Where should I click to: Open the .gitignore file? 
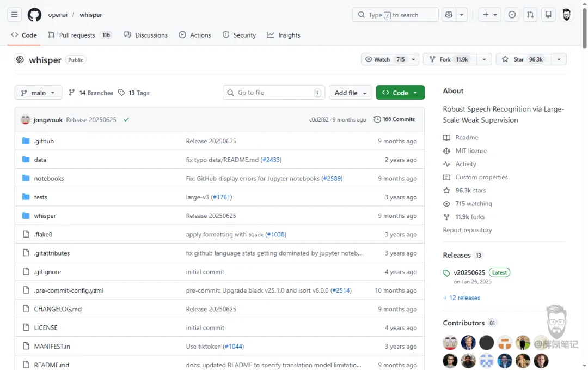point(47,272)
